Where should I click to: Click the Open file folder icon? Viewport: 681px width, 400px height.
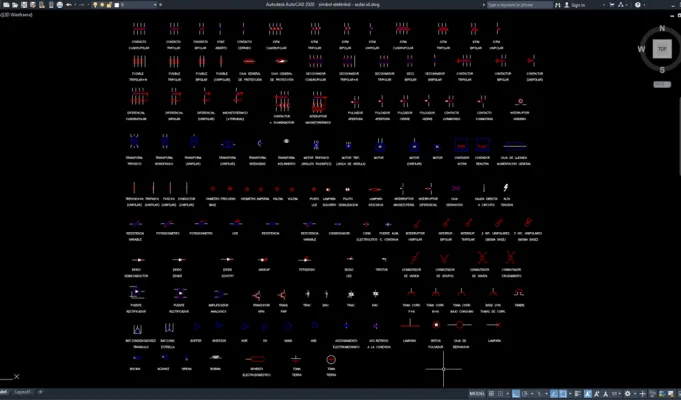pos(15,5)
